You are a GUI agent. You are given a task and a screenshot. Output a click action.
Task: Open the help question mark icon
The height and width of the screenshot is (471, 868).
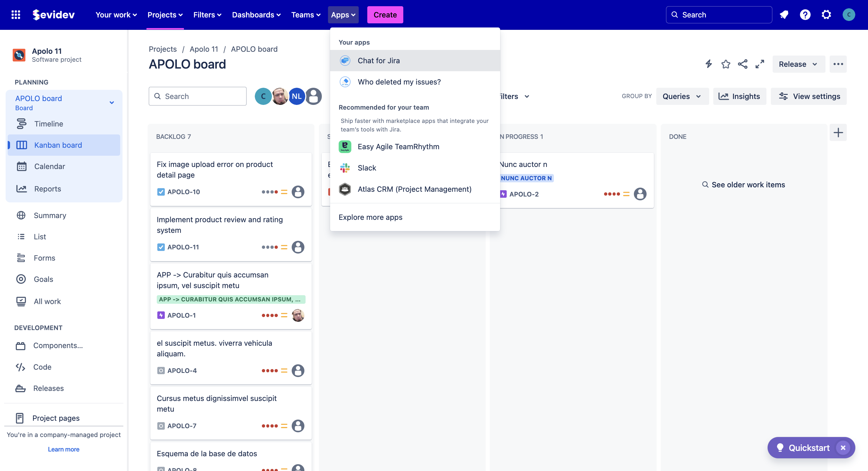tap(805, 15)
